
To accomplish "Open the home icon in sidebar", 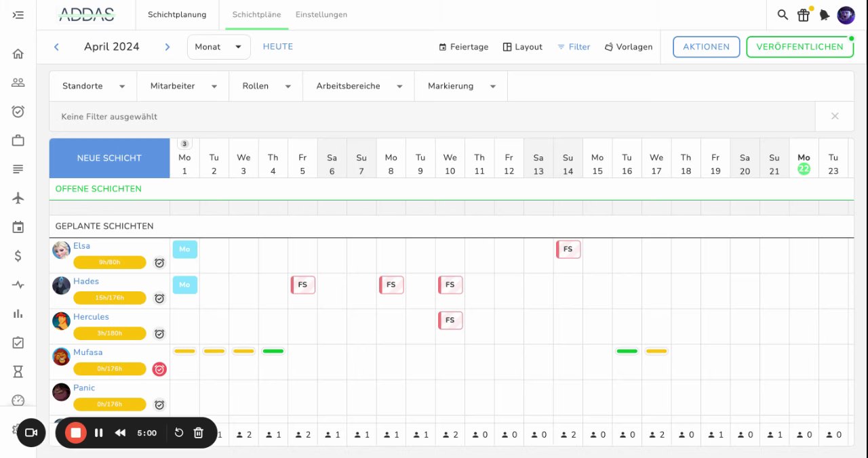I will [x=18, y=54].
